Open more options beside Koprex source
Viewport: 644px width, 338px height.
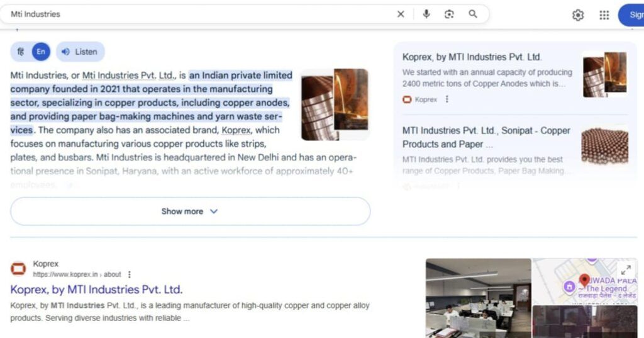coord(447,99)
